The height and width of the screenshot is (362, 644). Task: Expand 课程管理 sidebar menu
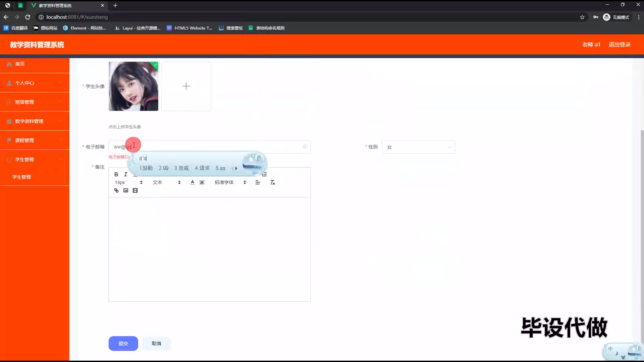(x=35, y=140)
